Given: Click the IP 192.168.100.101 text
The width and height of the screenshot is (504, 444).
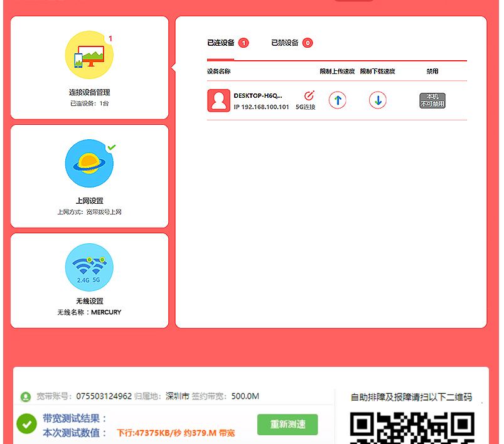Looking at the screenshot, I should click(261, 107).
